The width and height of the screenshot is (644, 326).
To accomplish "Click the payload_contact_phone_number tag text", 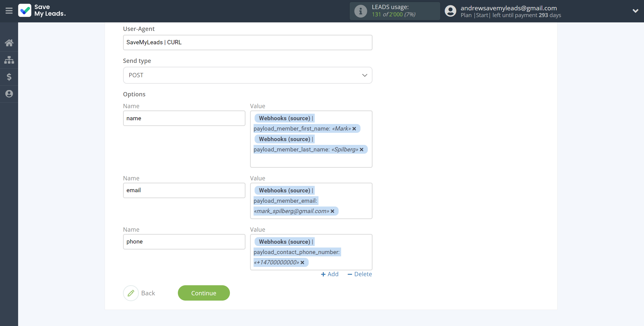I will (297, 252).
